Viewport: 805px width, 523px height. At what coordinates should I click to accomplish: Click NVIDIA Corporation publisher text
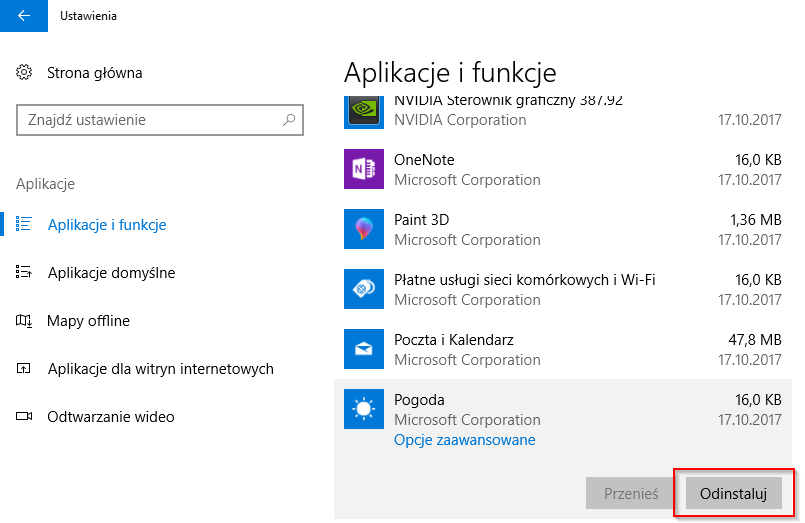tap(460, 120)
